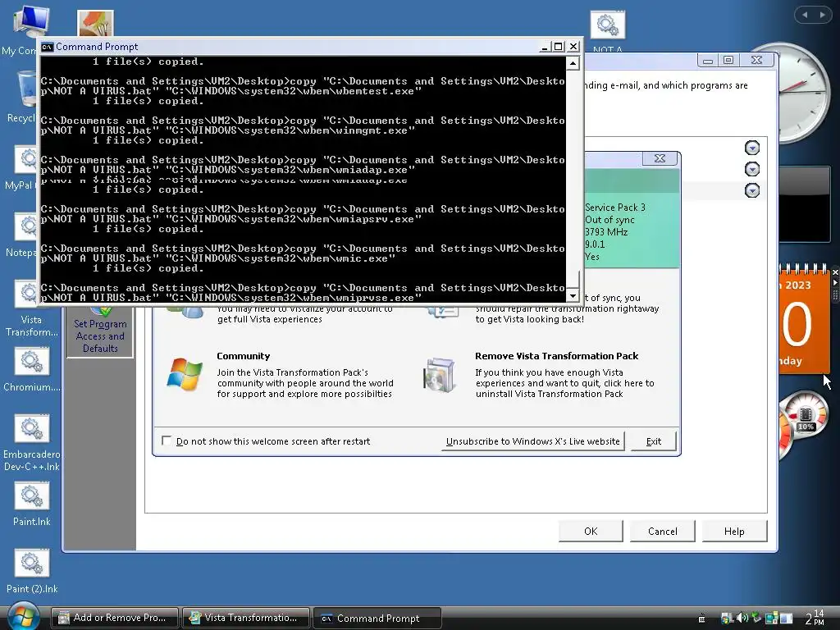This screenshot has width=840, height=630.
Task: Switch to Command Prompt taskbar button
Action: 377,618
